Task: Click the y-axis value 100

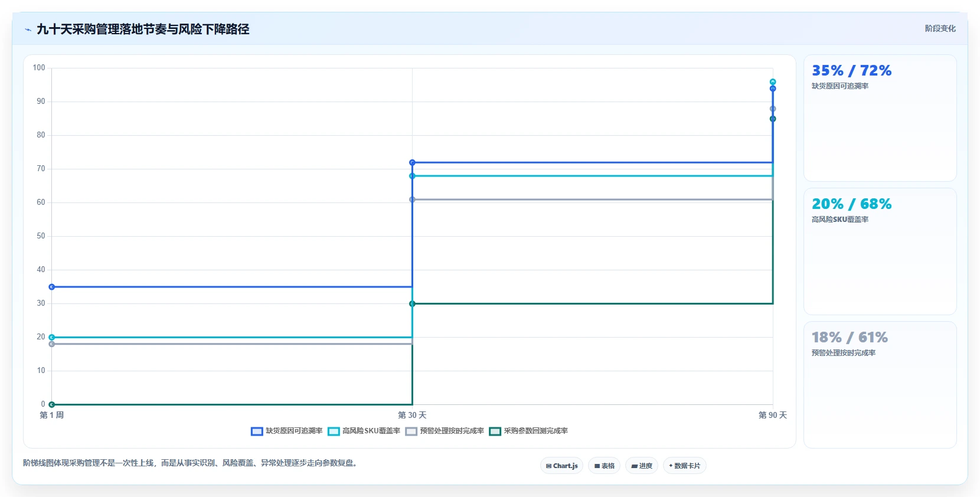Action: click(x=39, y=68)
